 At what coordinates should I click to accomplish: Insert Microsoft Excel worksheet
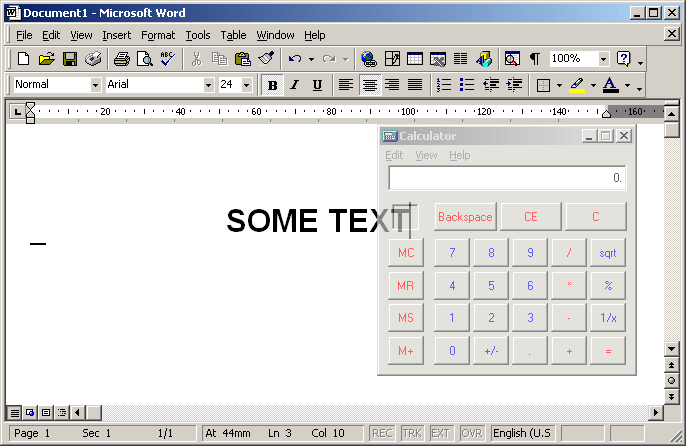click(x=438, y=59)
